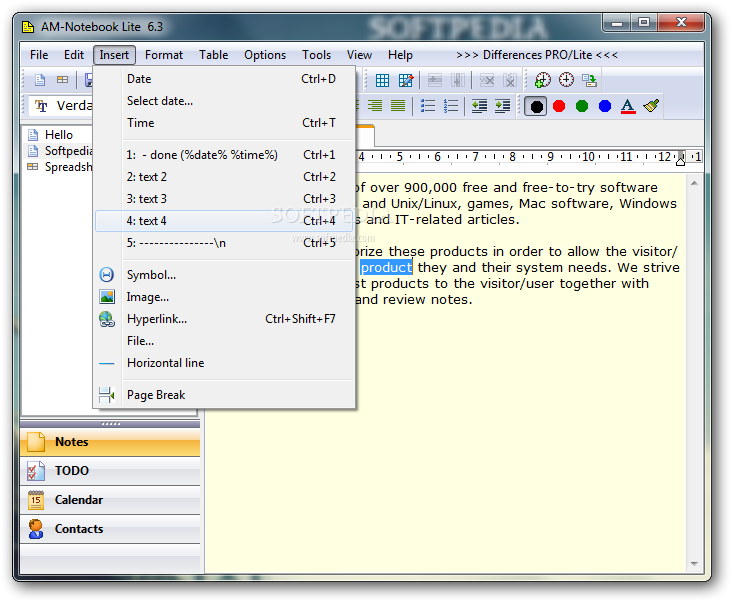Click the Hyperlink globe icon
This screenshot has height=602, width=732.
coord(107,319)
